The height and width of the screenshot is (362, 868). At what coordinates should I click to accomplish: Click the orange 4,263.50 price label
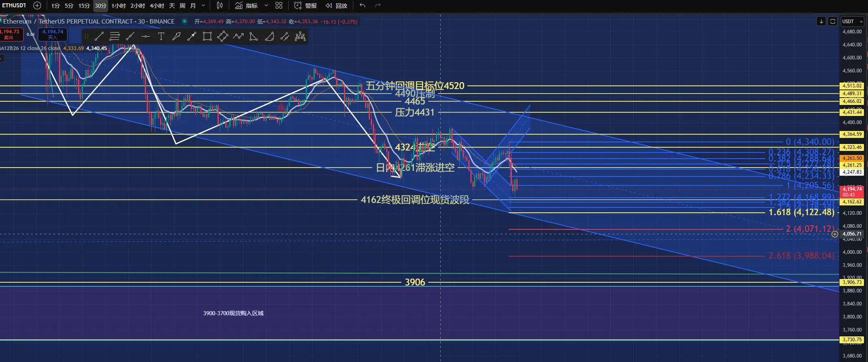(852, 158)
